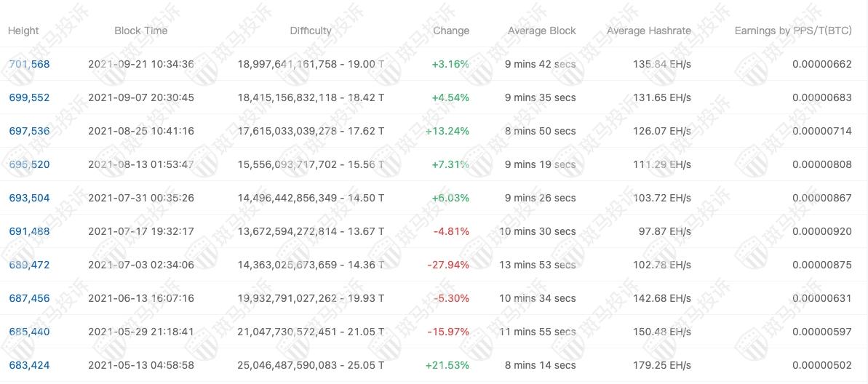
Task: Click the Average Block column header
Action: tap(541, 31)
